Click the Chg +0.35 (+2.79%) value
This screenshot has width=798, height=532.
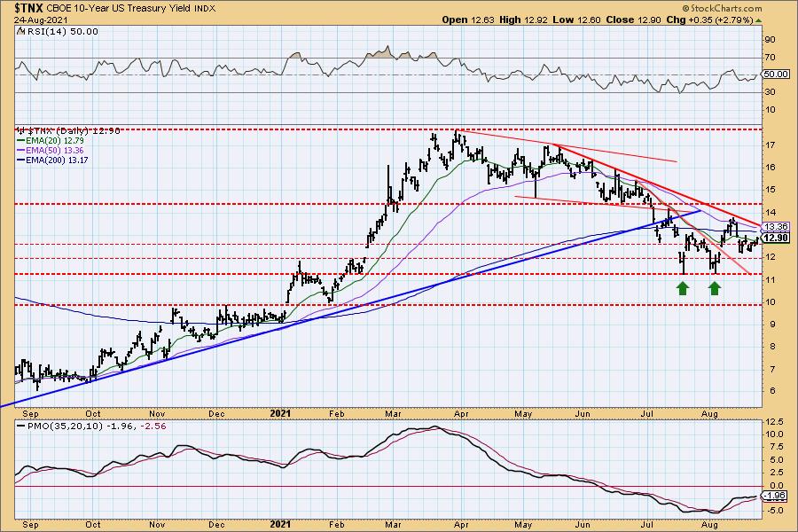709,20
